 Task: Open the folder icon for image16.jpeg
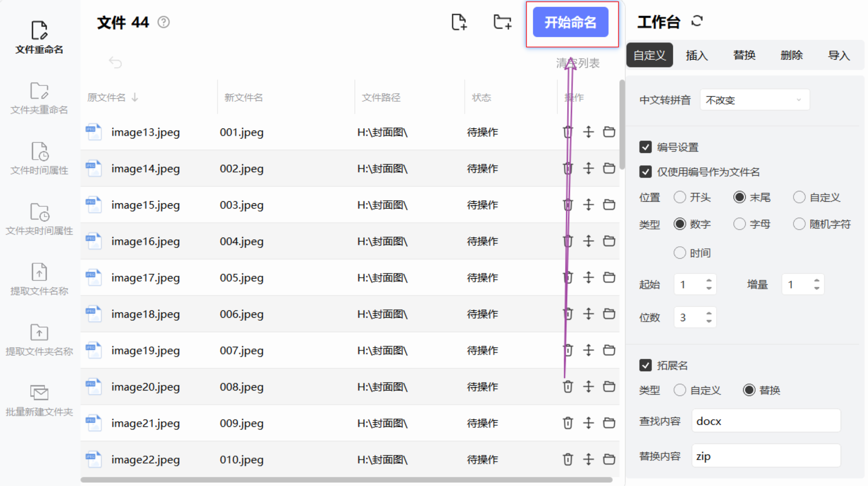[x=609, y=241]
